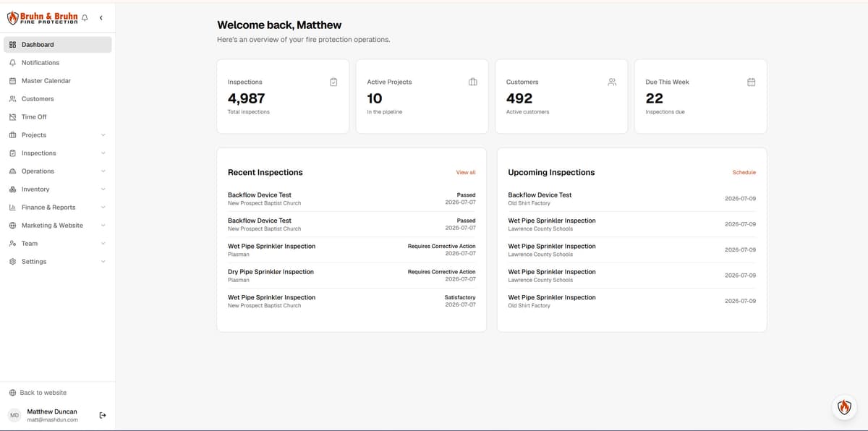Viewport: 868px width, 431px height.
Task: Click the Time Off icon
Action: tap(12, 117)
